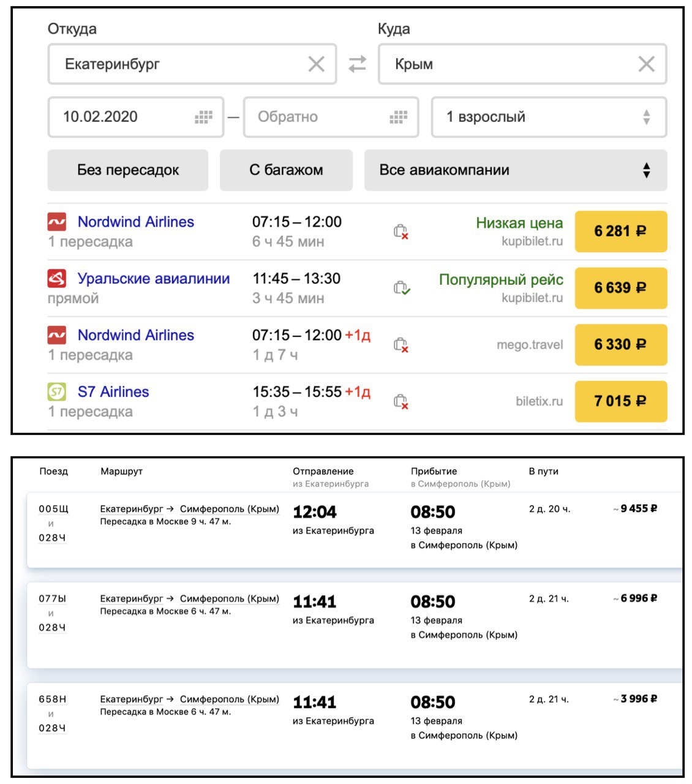Image resolution: width=692 pixels, height=784 pixels.
Task: Open train 658Н number link
Action: [52, 699]
